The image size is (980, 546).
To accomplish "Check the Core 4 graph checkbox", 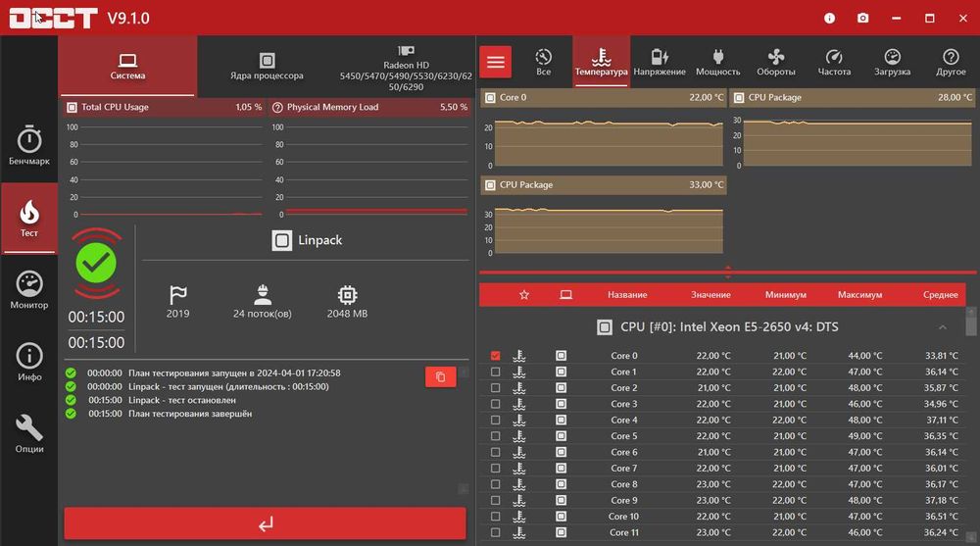I will (x=496, y=420).
